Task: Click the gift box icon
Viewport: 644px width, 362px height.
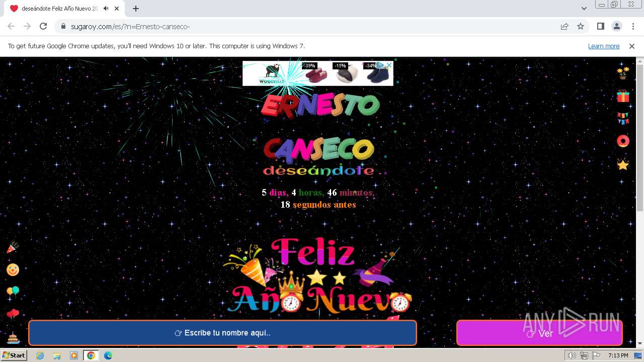Action: tap(623, 96)
